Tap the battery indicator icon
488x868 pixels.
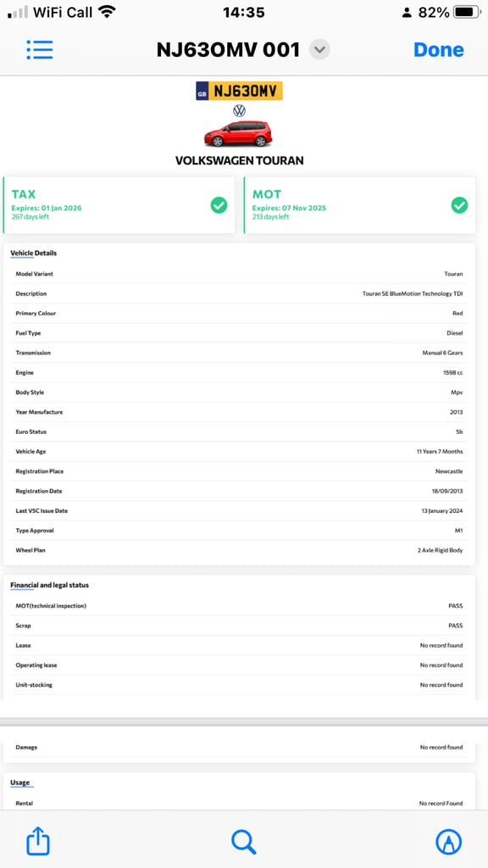pos(467,12)
